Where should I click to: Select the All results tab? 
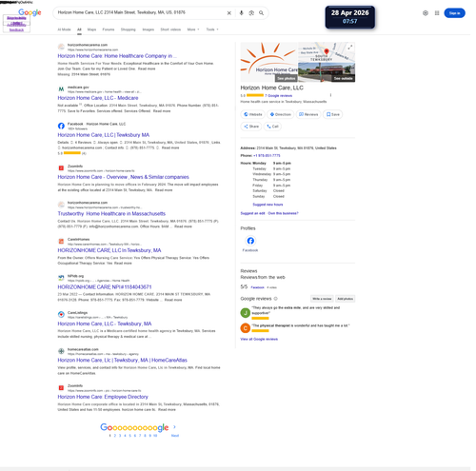(x=79, y=29)
